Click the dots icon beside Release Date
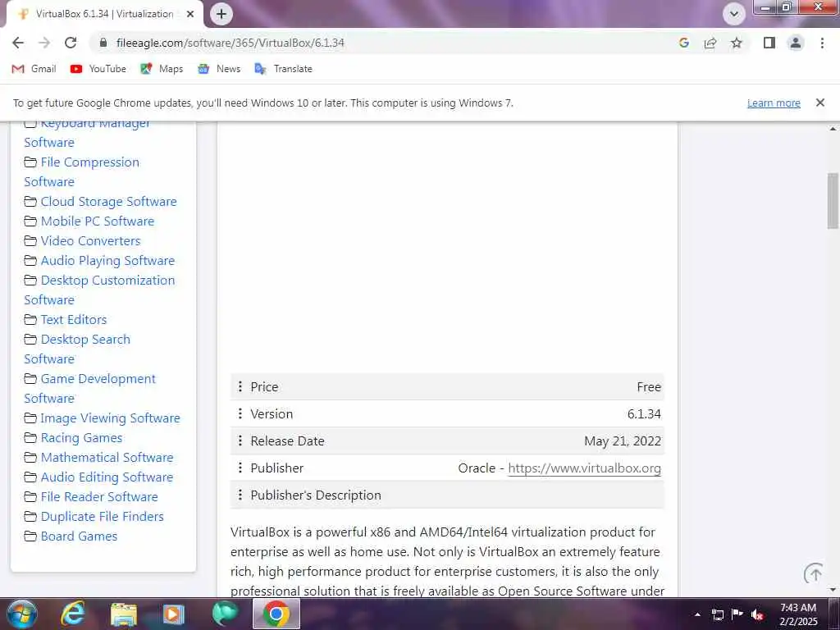840x630 pixels. click(240, 441)
